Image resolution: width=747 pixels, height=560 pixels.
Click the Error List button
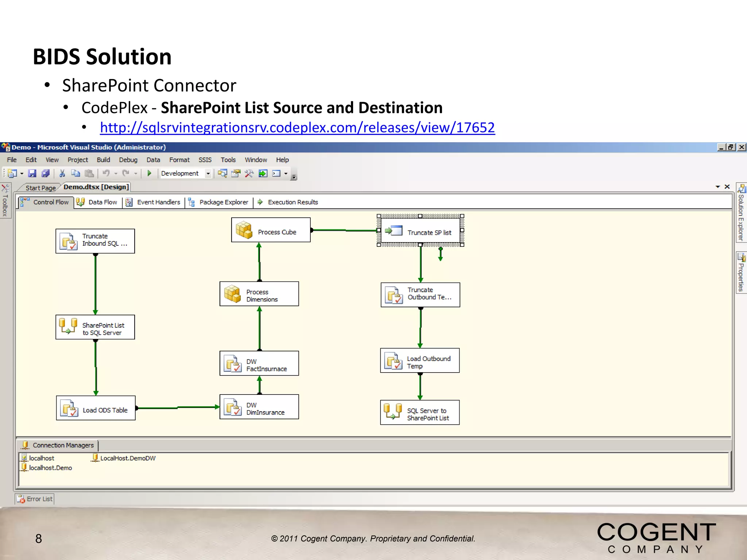[35, 499]
